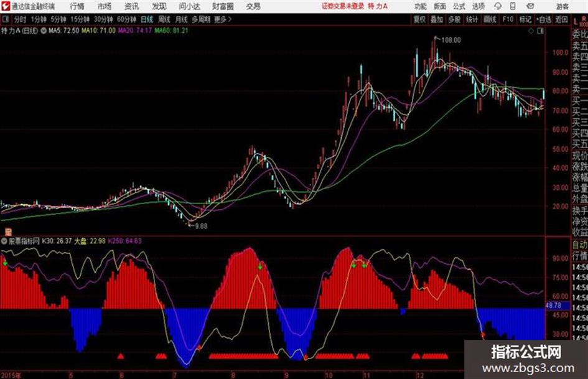Click the 自选 add to watchlist button
The image size is (588, 379).
pyautogui.click(x=544, y=19)
